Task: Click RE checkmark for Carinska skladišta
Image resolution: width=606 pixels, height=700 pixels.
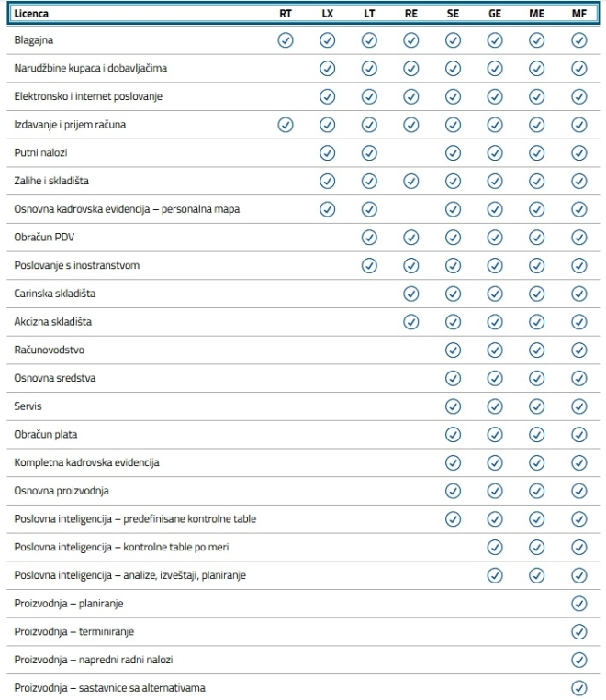Action: [x=411, y=294]
